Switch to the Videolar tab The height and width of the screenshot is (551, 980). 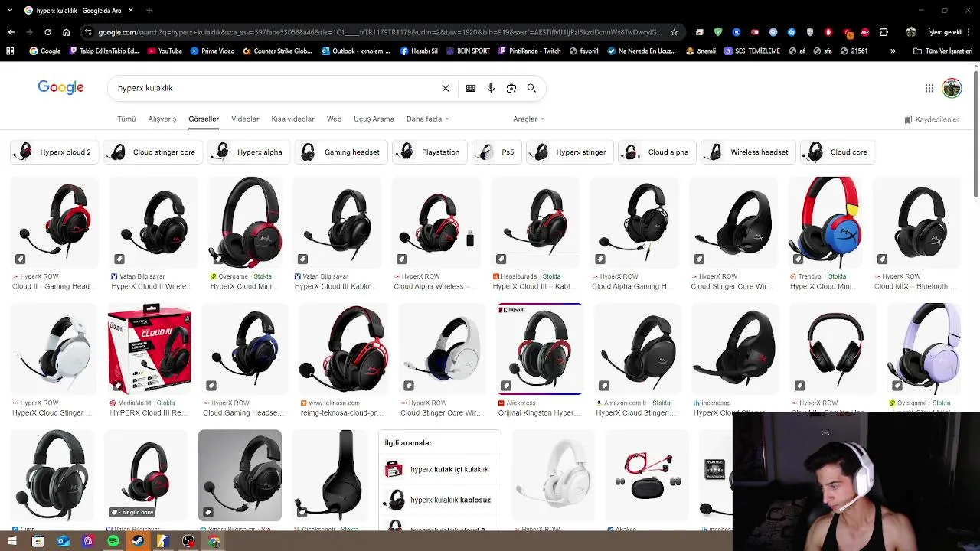click(x=245, y=119)
